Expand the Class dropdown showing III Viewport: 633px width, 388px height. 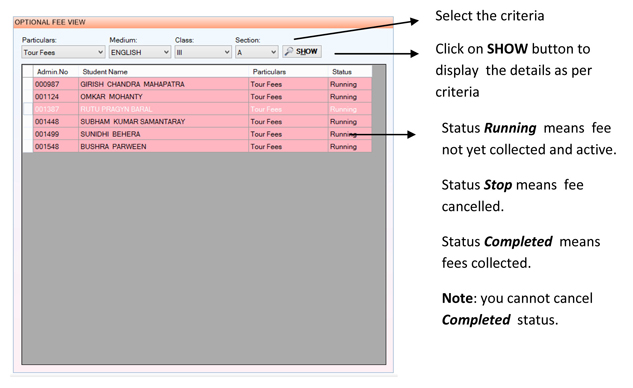click(203, 52)
